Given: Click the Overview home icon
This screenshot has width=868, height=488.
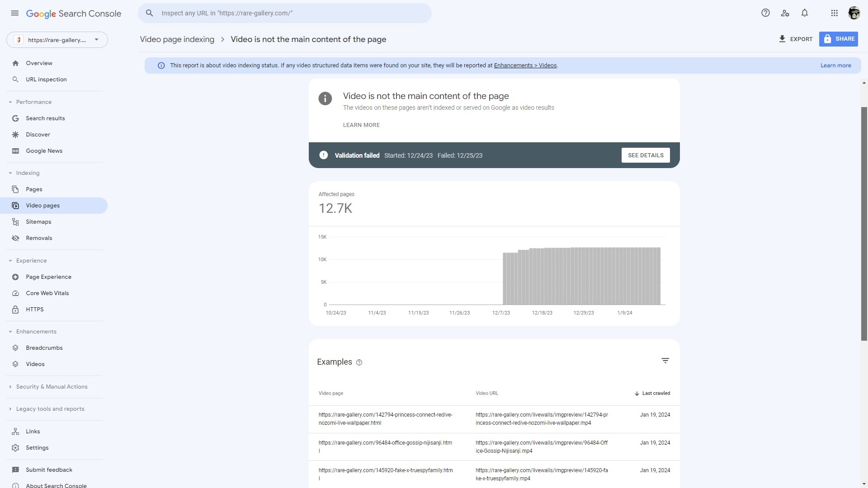Looking at the screenshot, I should [15, 63].
